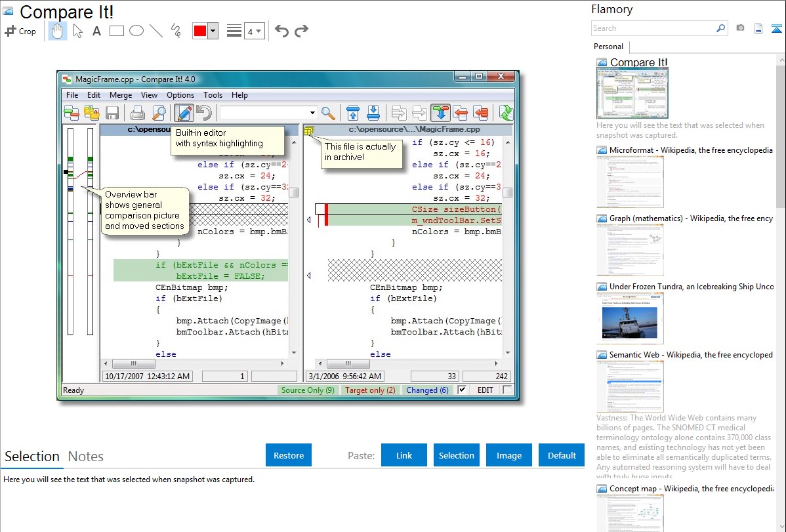Select the arrow pointer tool

pyautogui.click(x=77, y=31)
